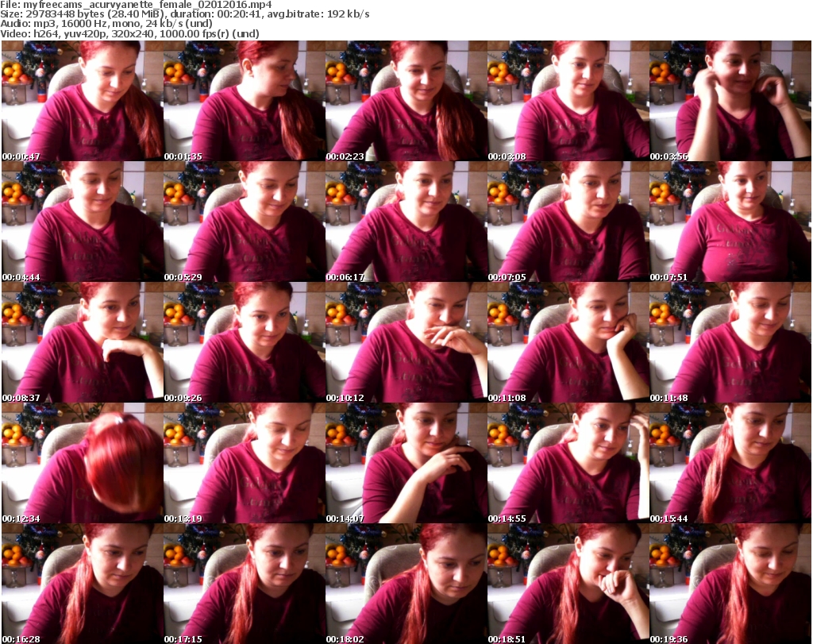Select the thumbnail stamped 00:08:37
The height and width of the screenshot is (644, 813).
click(83, 342)
